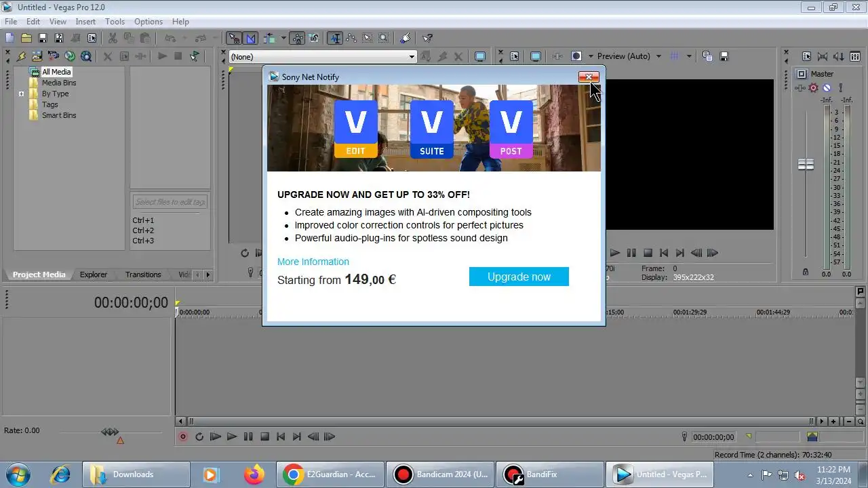Screen dimensions: 868x488
Task: Click the New project icon in toolbar
Action: 9,38
